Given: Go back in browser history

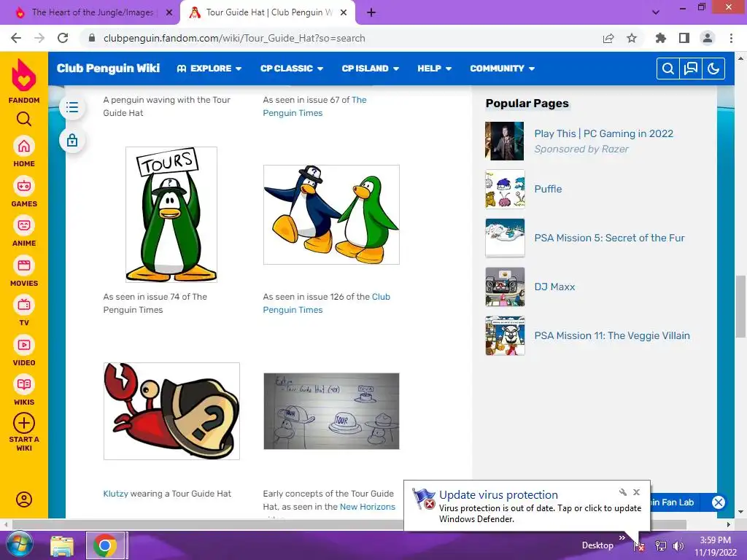Looking at the screenshot, I should 16,38.
